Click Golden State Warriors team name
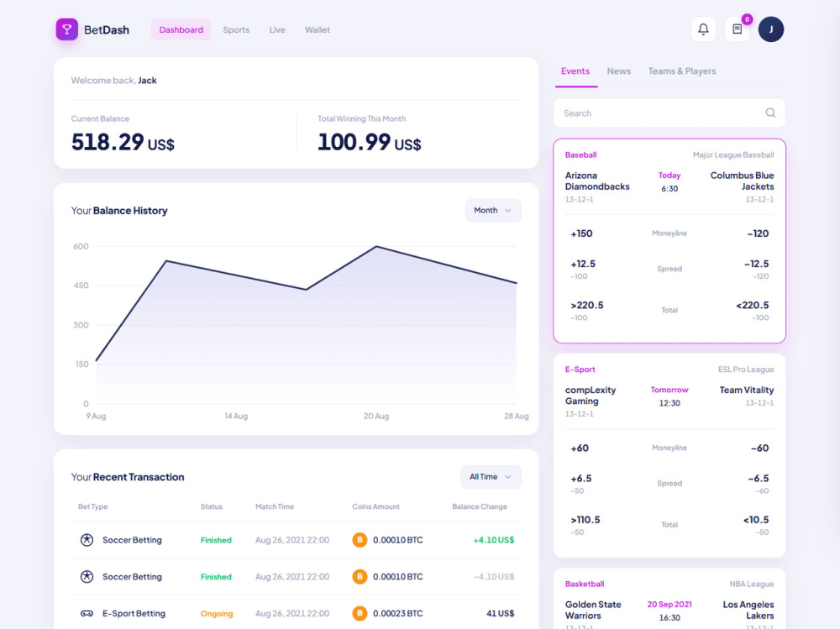The width and height of the screenshot is (840, 629). (x=593, y=611)
